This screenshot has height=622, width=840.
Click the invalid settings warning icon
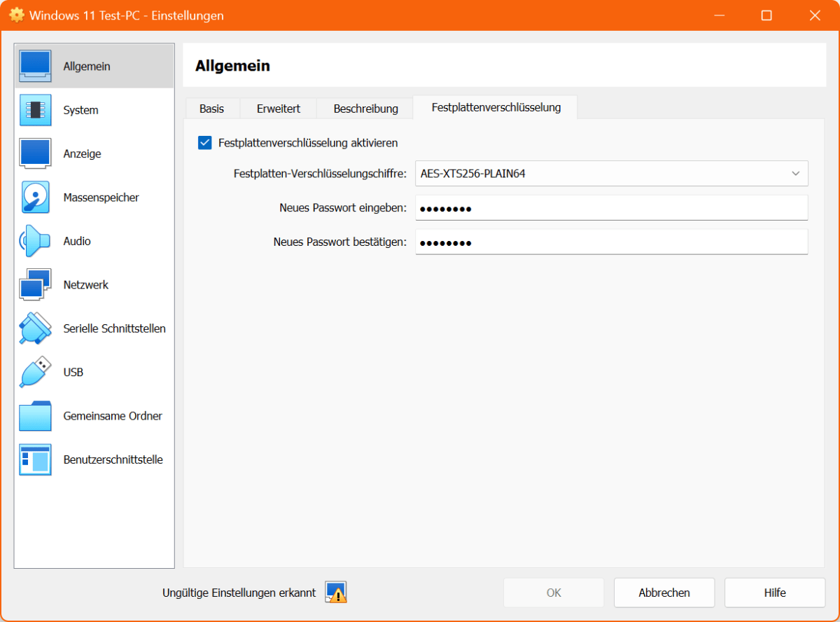[x=335, y=593]
